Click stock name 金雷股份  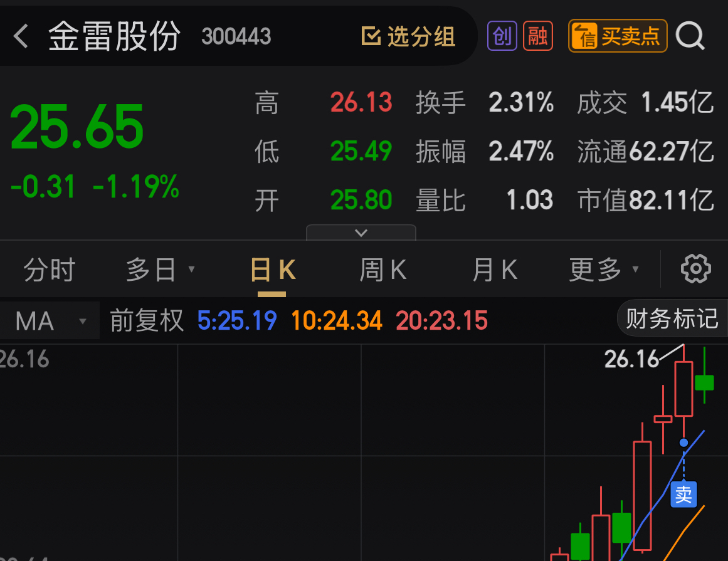click(114, 36)
